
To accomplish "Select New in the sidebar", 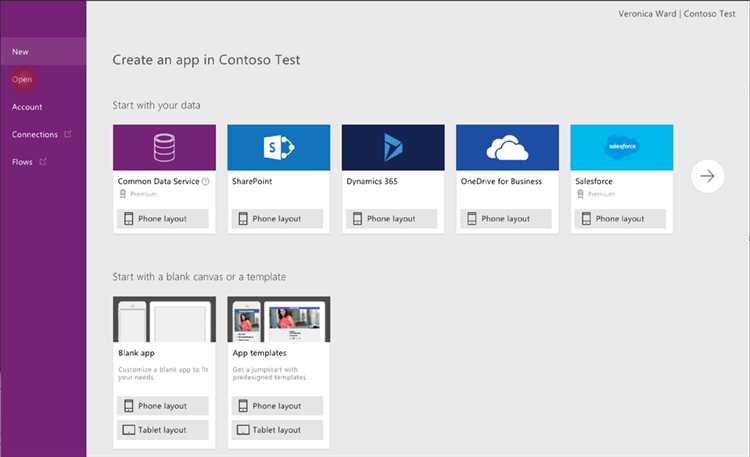I will point(43,51).
